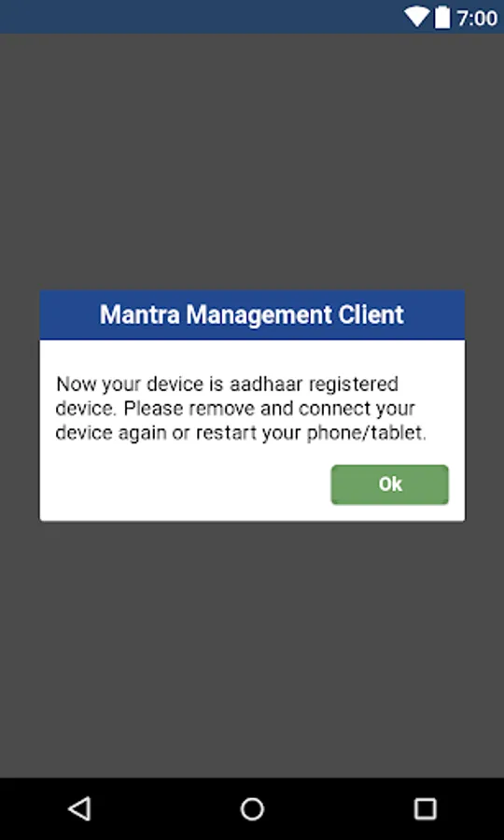Dismiss dialog via dimmed area above it
The height and width of the screenshot is (840, 504).
click(252, 161)
